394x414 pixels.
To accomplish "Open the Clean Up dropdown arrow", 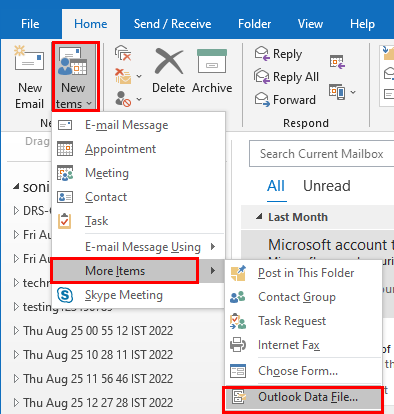I will [x=139, y=76].
